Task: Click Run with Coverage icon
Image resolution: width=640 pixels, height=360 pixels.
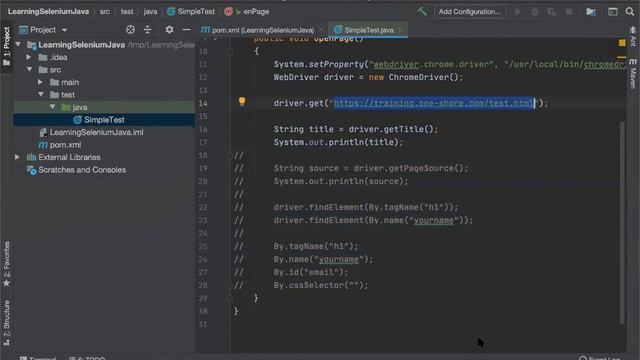Action: tap(552, 12)
